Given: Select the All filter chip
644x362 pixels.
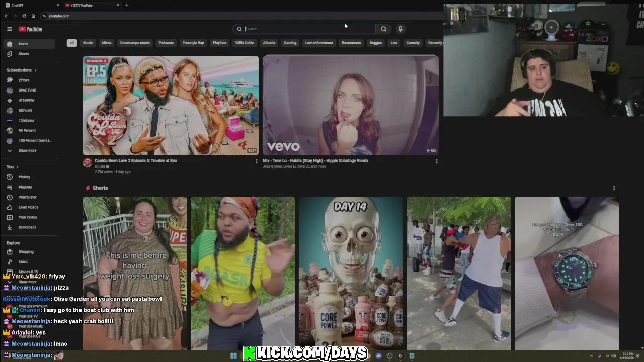Looking at the screenshot, I should [72, 43].
